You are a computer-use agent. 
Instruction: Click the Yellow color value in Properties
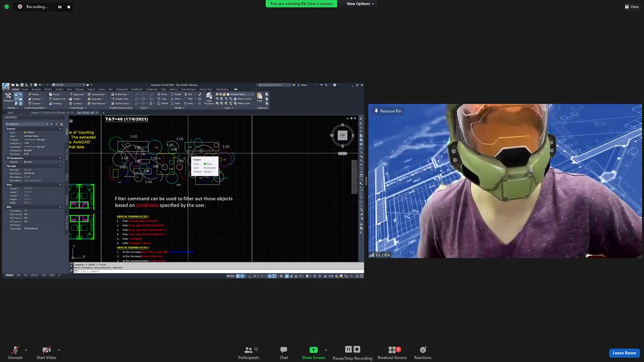(30, 132)
